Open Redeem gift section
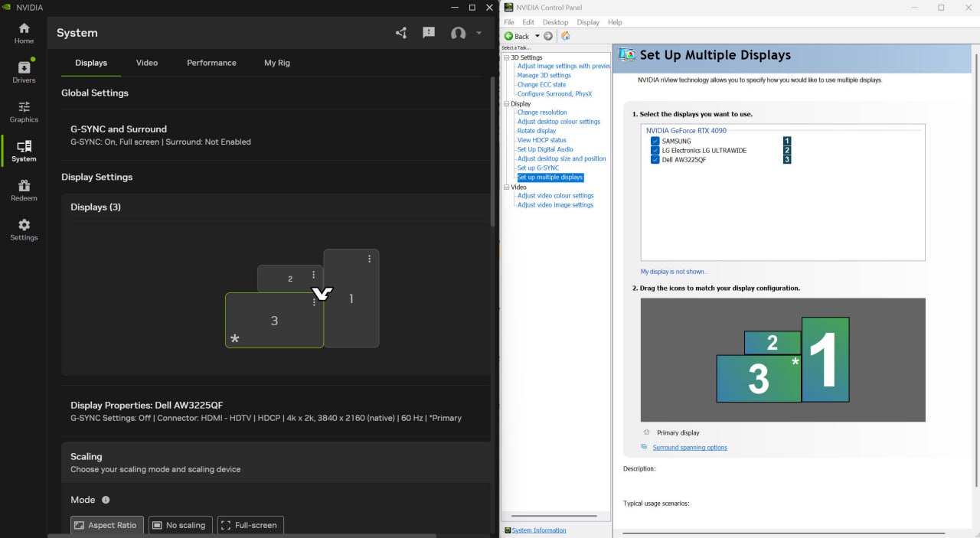The width and height of the screenshot is (980, 538). click(24, 191)
